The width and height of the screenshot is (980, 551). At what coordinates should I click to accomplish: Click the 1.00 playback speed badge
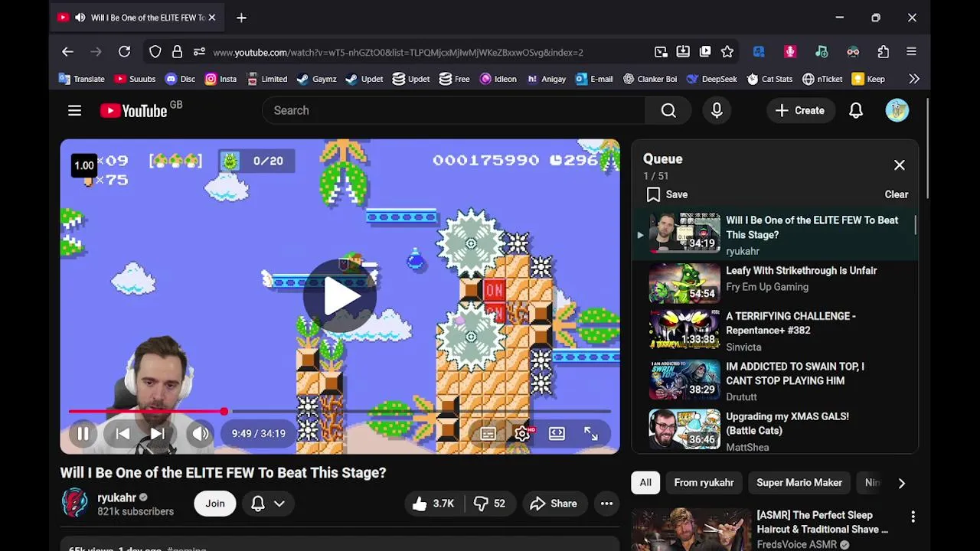[84, 165]
